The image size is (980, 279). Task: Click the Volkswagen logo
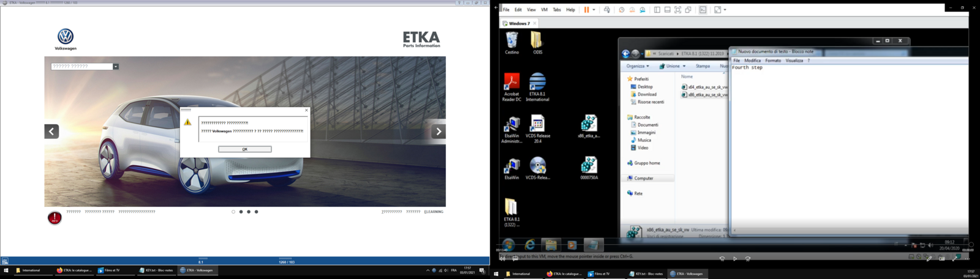point(66,37)
